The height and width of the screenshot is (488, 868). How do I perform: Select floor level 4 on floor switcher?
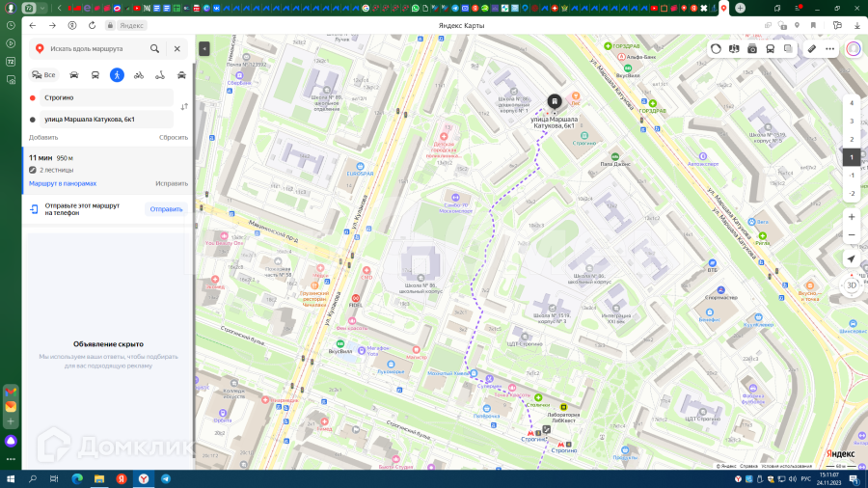tap(852, 103)
